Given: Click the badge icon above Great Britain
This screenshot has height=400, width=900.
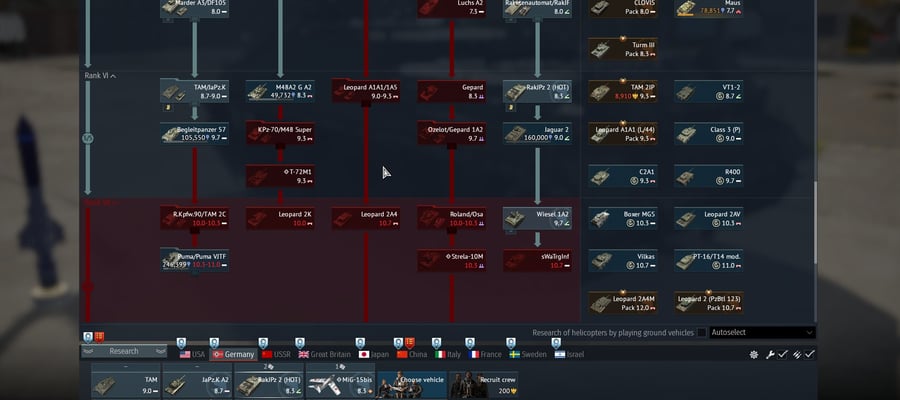Looking at the screenshot, I should pos(300,343).
